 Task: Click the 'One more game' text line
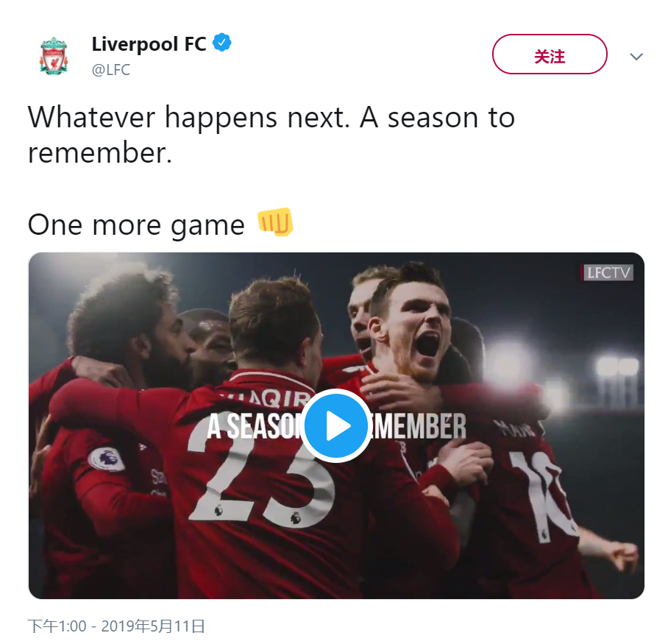tap(136, 224)
